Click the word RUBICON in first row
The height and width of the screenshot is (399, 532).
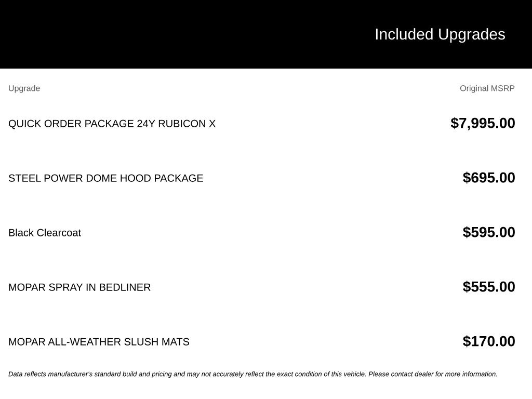click(182, 124)
